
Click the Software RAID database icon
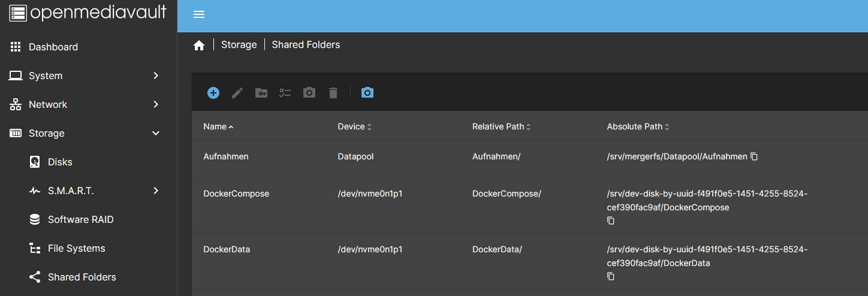point(35,219)
